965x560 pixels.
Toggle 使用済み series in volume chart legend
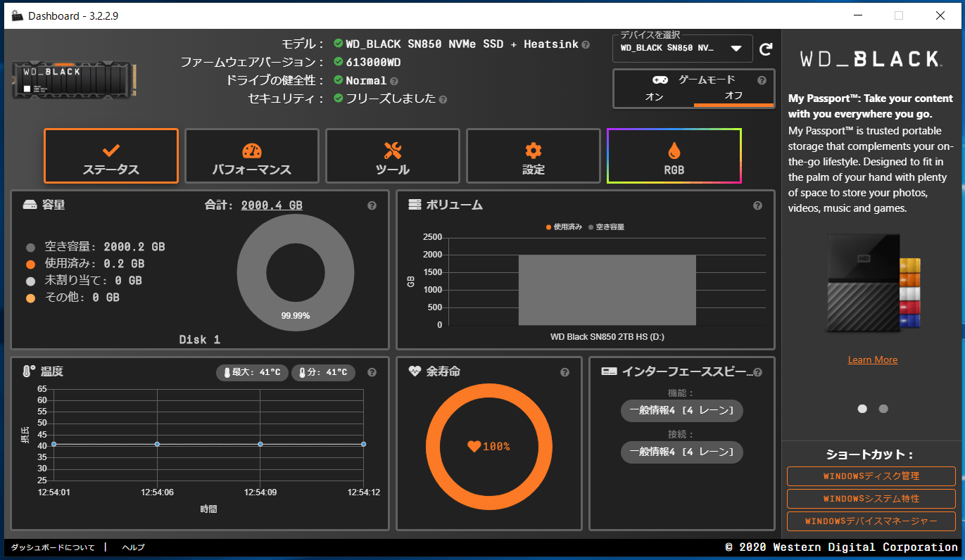pos(565,227)
